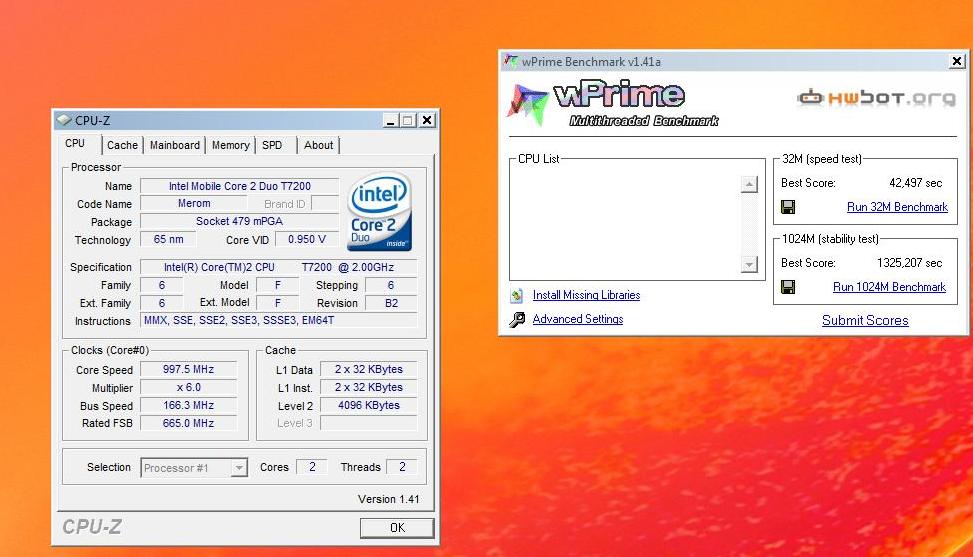
Task: Open the Install Missing Libraries link
Action: coord(586,295)
